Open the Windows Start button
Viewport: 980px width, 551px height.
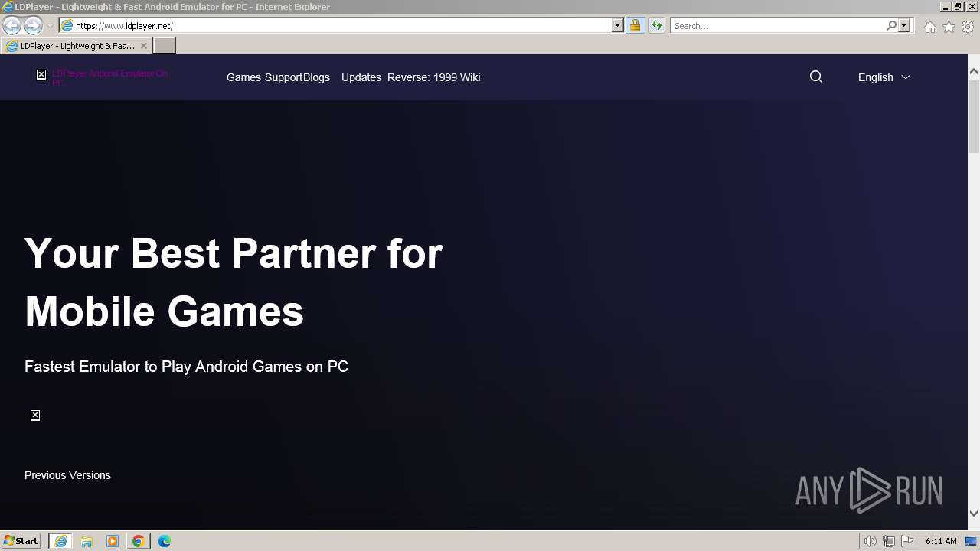click(x=21, y=540)
